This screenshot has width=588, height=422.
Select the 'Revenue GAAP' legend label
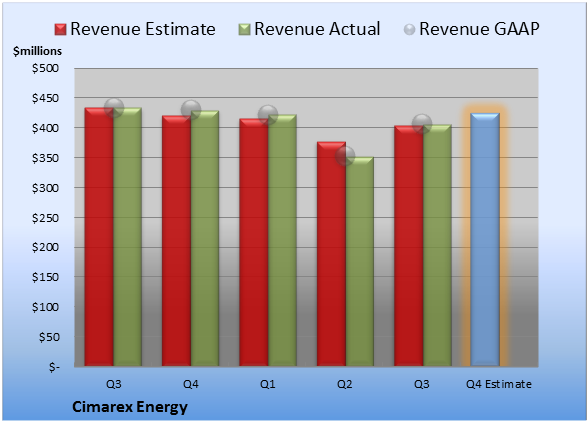(479, 29)
